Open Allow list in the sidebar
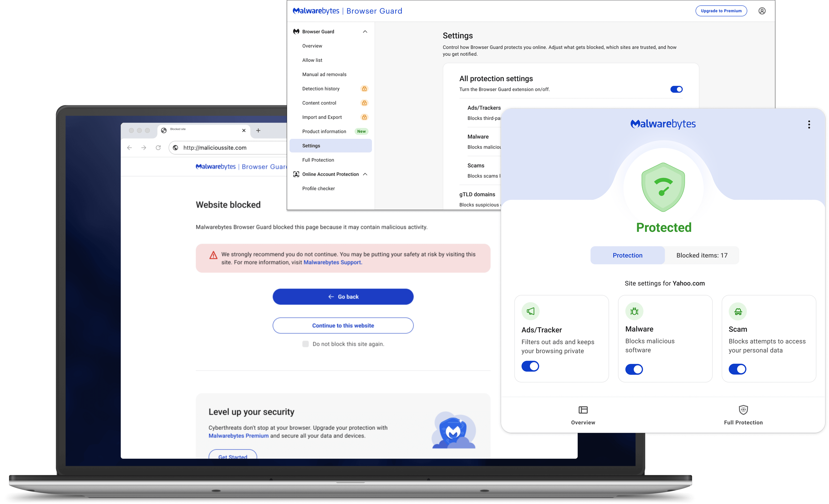829x504 pixels. (x=312, y=60)
